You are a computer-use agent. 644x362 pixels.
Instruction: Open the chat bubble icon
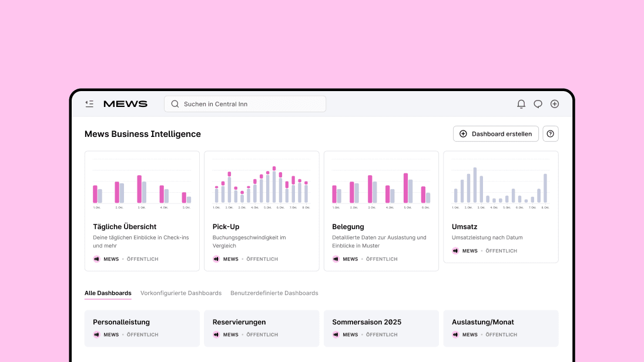(x=538, y=103)
